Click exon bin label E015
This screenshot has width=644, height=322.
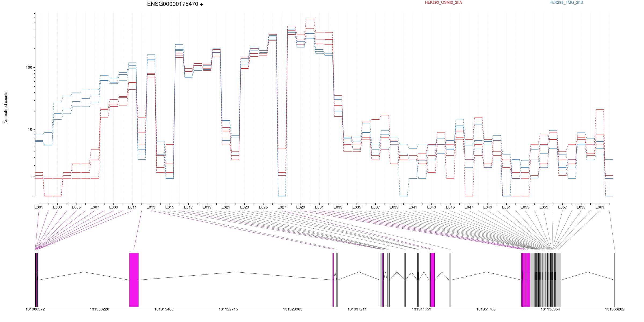[x=170, y=207]
